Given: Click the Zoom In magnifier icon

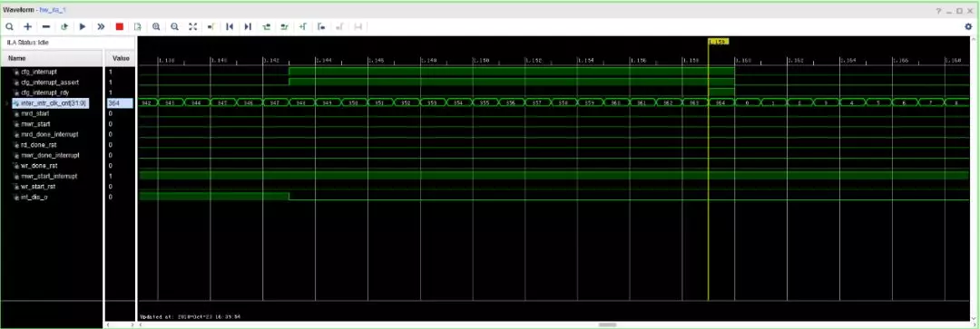Looking at the screenshot, I should click(156, 27).
